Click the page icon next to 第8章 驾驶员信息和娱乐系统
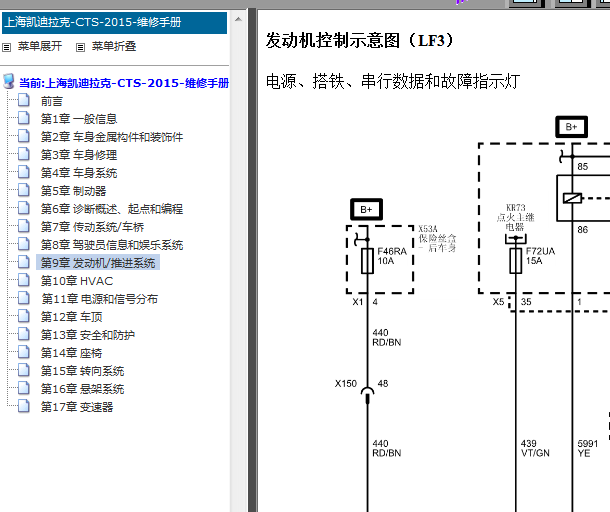 click(x=24, y=244)
